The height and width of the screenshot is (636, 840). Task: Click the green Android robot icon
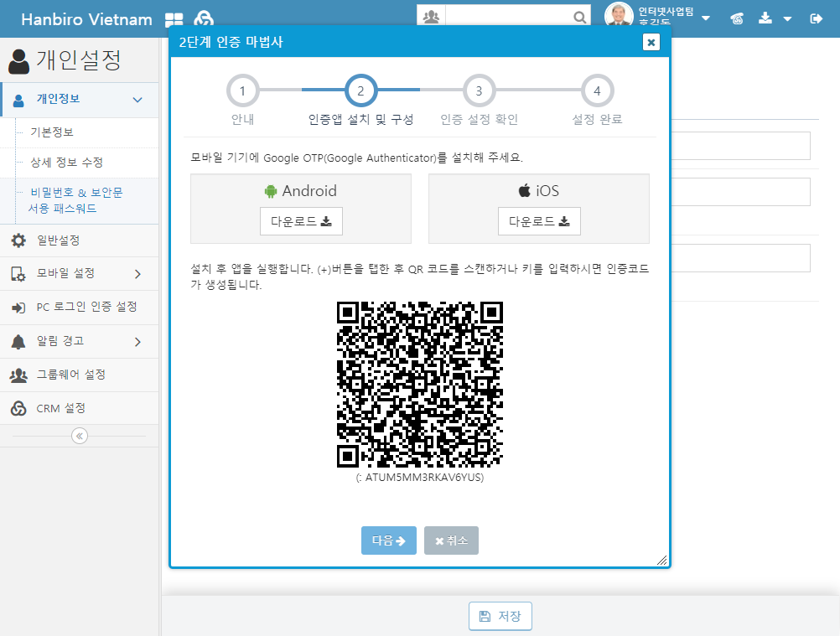[271, 191]
